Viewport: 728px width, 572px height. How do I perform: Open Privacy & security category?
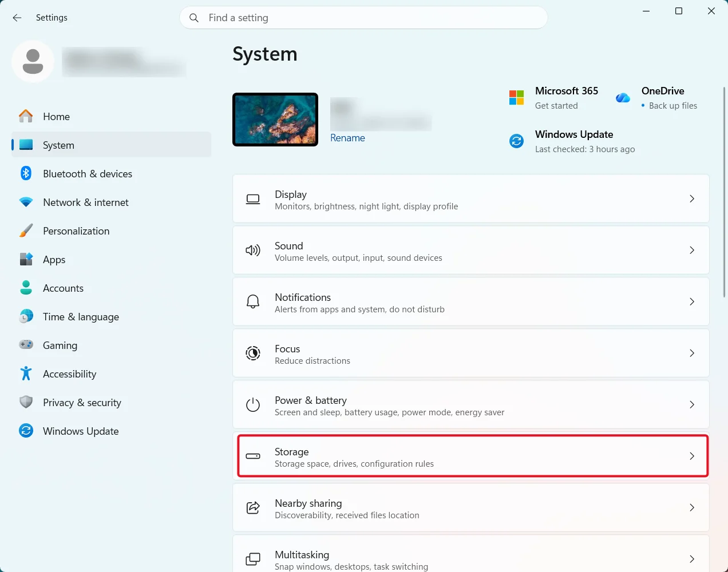(x=111, y=402)
